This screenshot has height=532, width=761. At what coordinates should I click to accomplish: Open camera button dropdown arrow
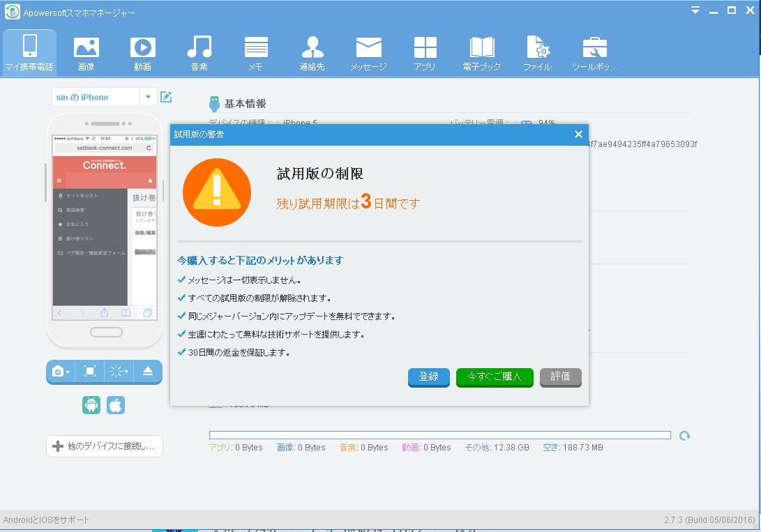(x=68, y=372)
